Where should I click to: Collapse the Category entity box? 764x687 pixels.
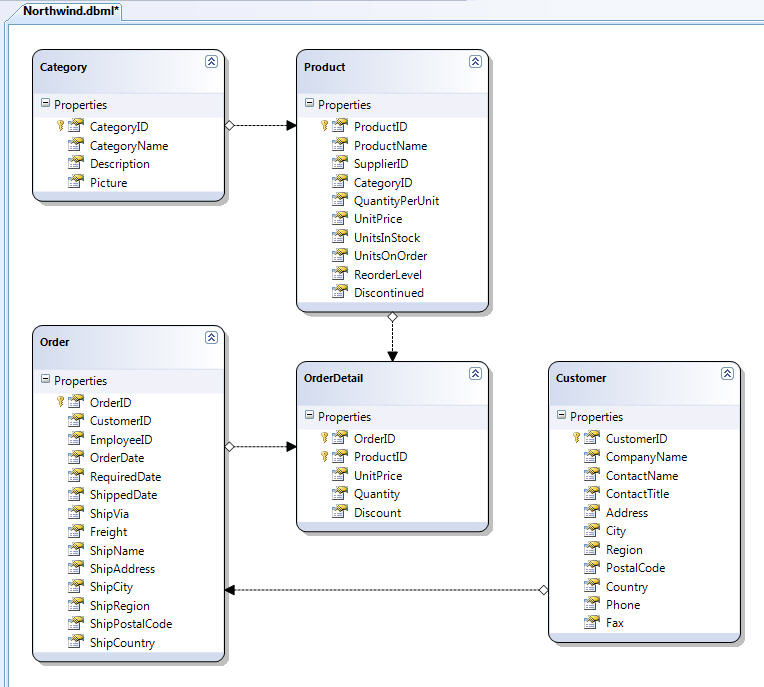(x=211, y=62)
